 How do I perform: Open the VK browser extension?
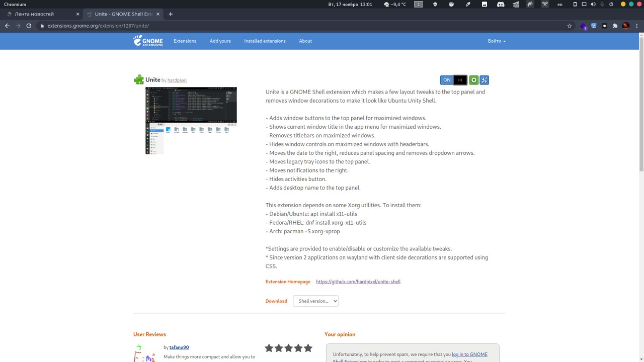[604, 26]
